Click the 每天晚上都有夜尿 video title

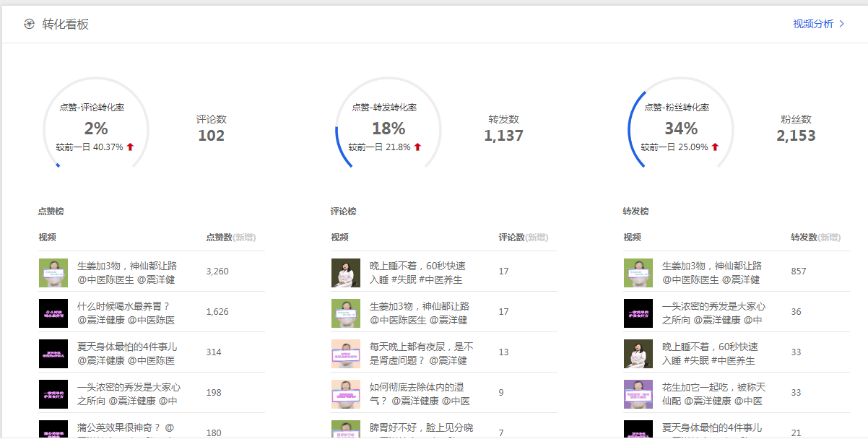point(422,354)
